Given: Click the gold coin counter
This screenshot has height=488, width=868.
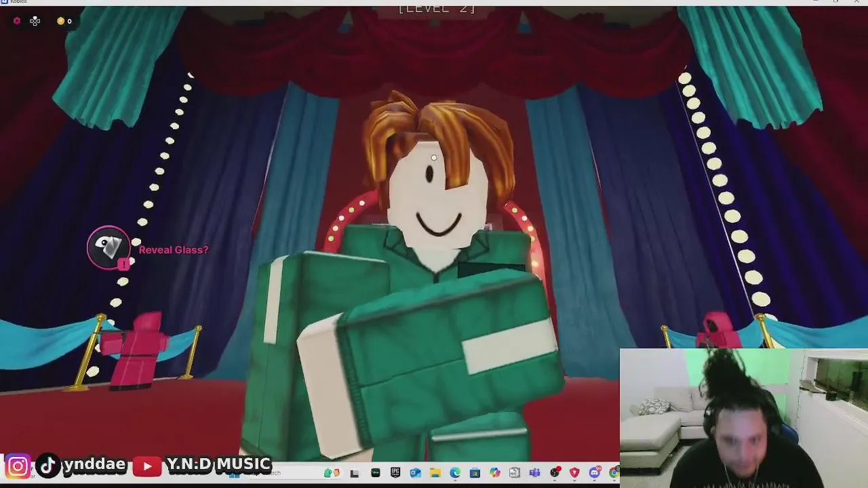Looking at the screenshot, I should [64, 21].
